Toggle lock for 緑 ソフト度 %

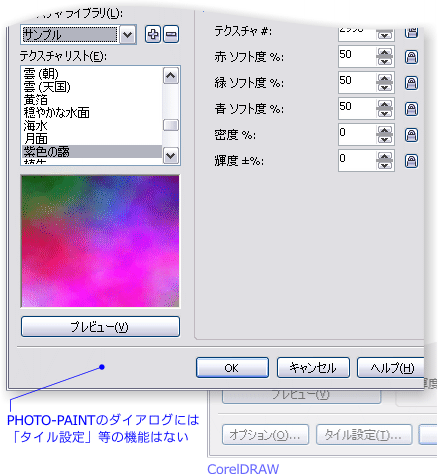411,83
